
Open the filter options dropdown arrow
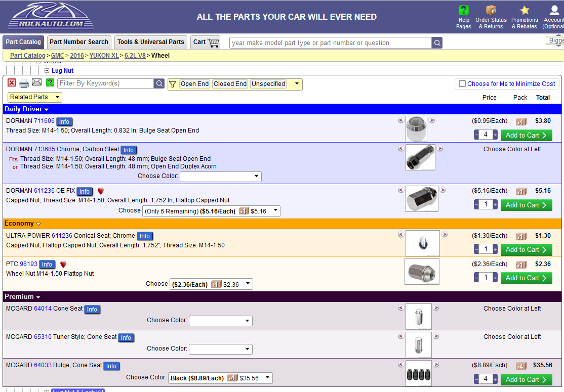[x=297, y=84]
